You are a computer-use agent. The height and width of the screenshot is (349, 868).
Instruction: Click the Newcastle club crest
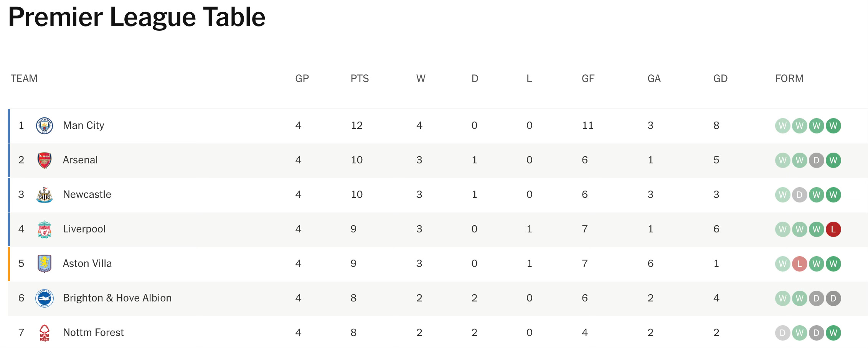coord(45,194)
